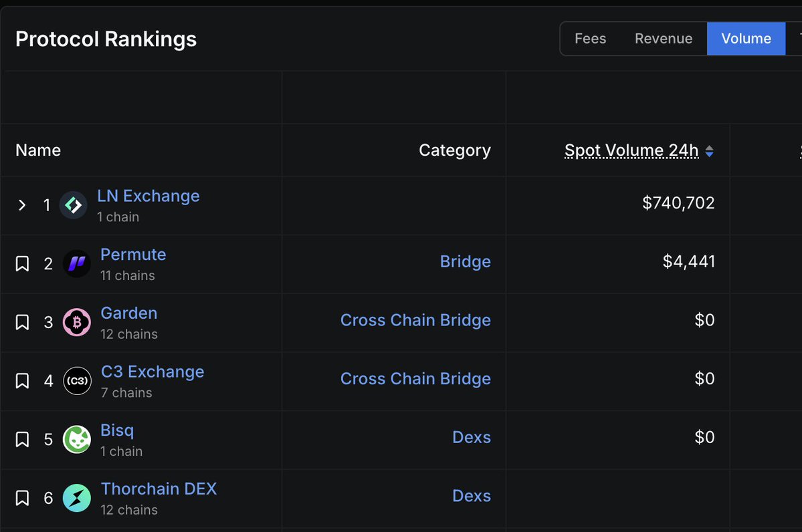Image resolution: width=802 pixels, height=532 pixels.
Task: Click the '12 chains' label under Garden
Action: 129,334
